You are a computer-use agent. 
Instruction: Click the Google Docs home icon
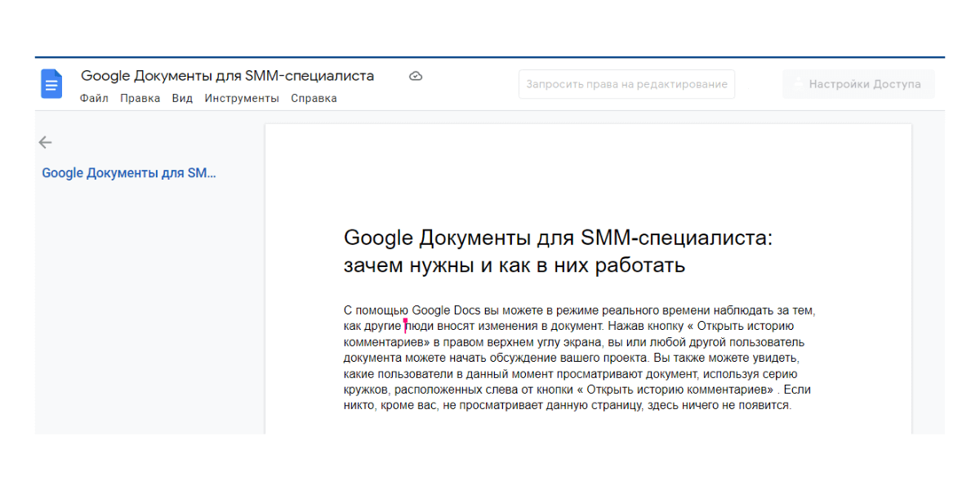point(51,84)
